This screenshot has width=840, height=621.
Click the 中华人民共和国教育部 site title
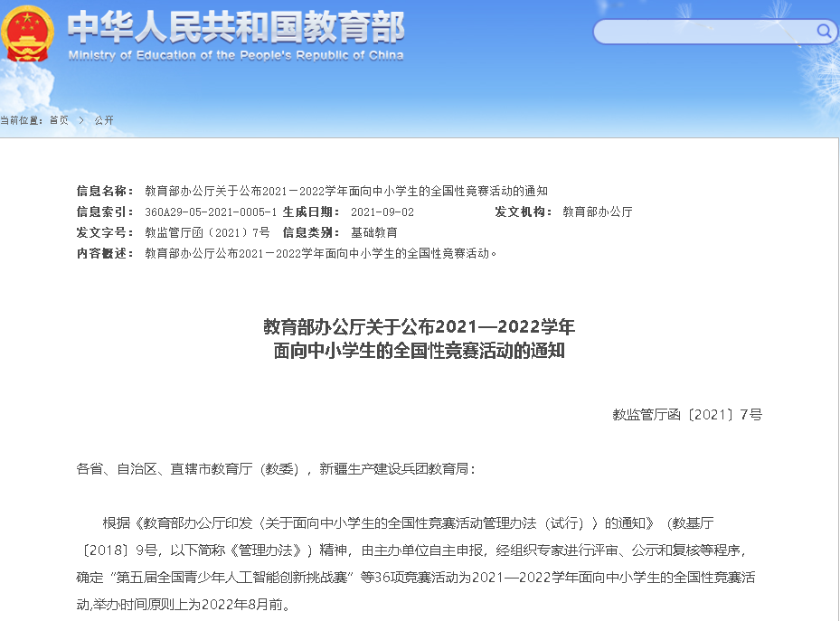coord(235,29)
